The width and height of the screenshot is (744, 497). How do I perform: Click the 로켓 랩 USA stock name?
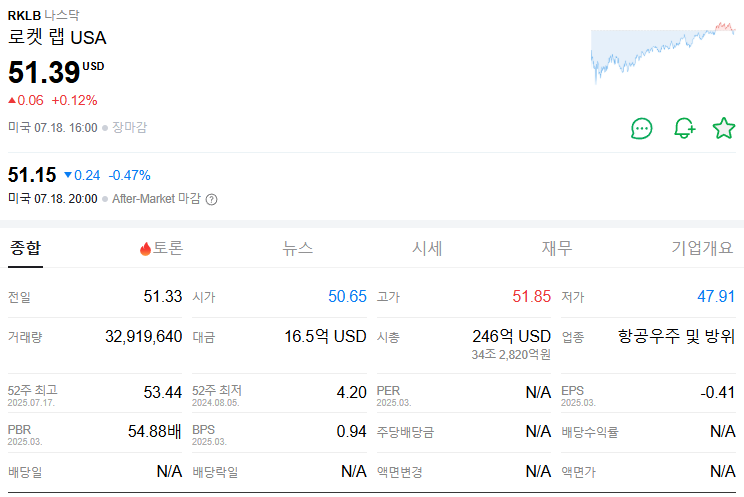coord(57,38)
